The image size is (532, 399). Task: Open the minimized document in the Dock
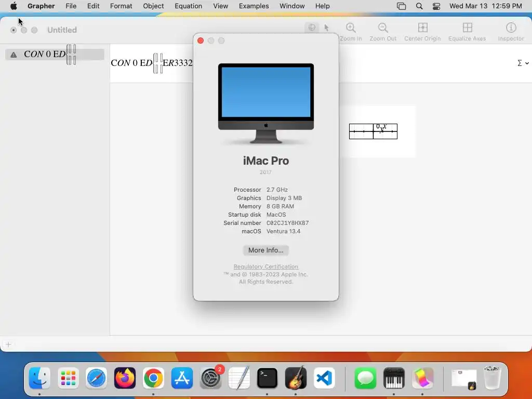464,379
